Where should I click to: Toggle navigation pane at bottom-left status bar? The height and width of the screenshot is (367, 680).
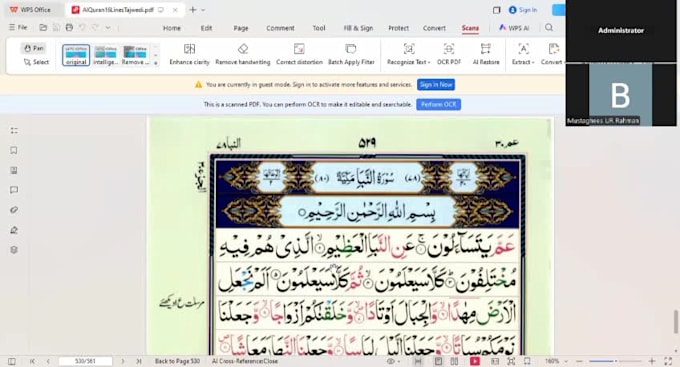(x=12, y=361)
